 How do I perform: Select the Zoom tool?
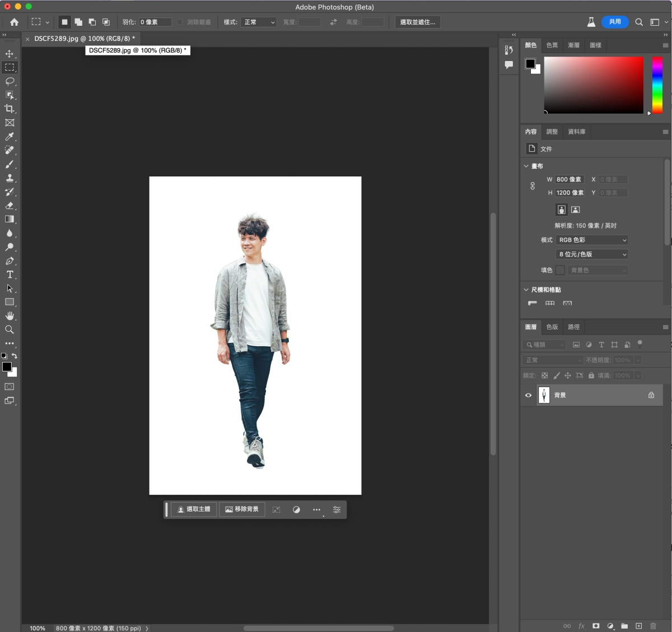(10, 329)
